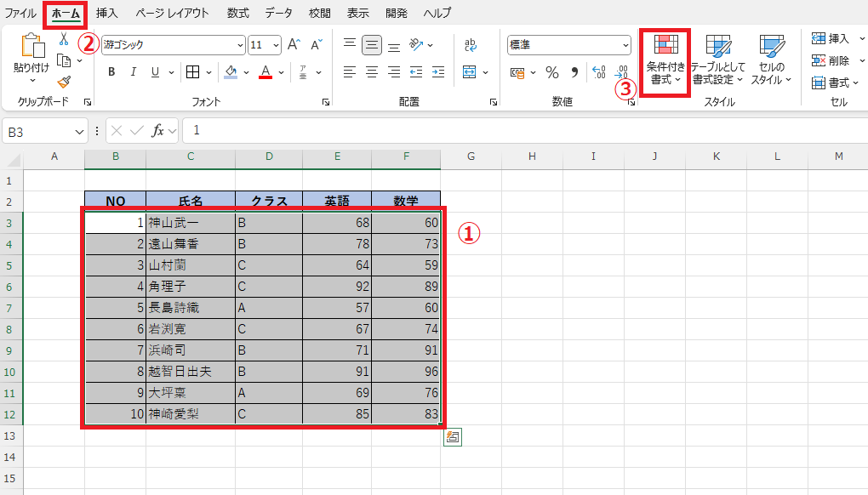Click cell containing 神山武一
The width and height of the screenshot is (868, 495).
point(191,222)
